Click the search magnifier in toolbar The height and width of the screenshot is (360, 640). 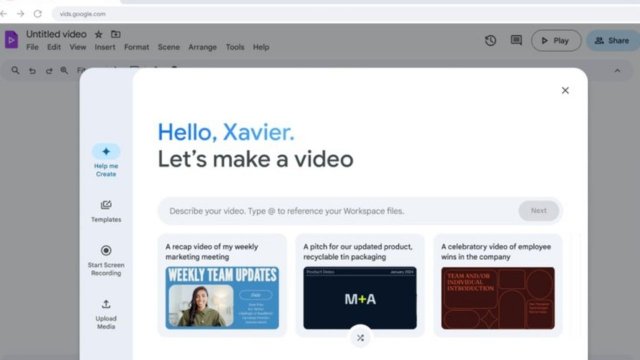pos(15,70)
